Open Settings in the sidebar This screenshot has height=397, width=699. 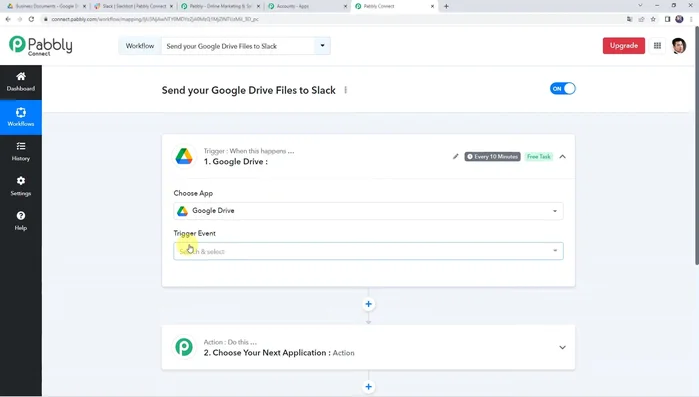[21, 186]
